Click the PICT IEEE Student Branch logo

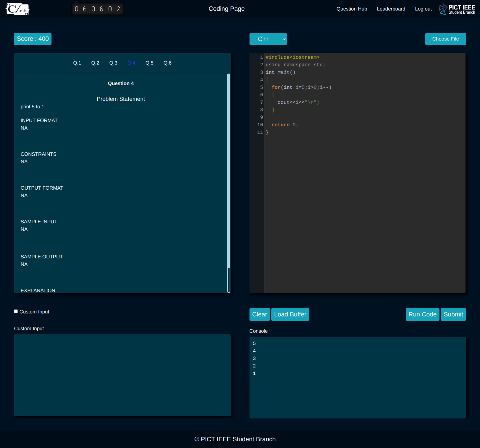tap(457, 9)
